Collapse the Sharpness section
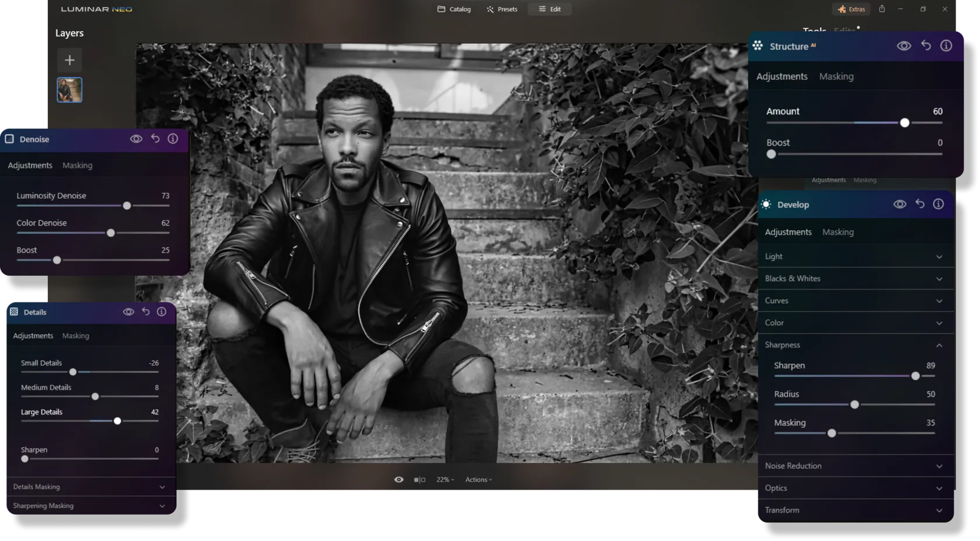The height and width of the screenshot is (541, 980). pyautogui.click(x=939, y=345)
